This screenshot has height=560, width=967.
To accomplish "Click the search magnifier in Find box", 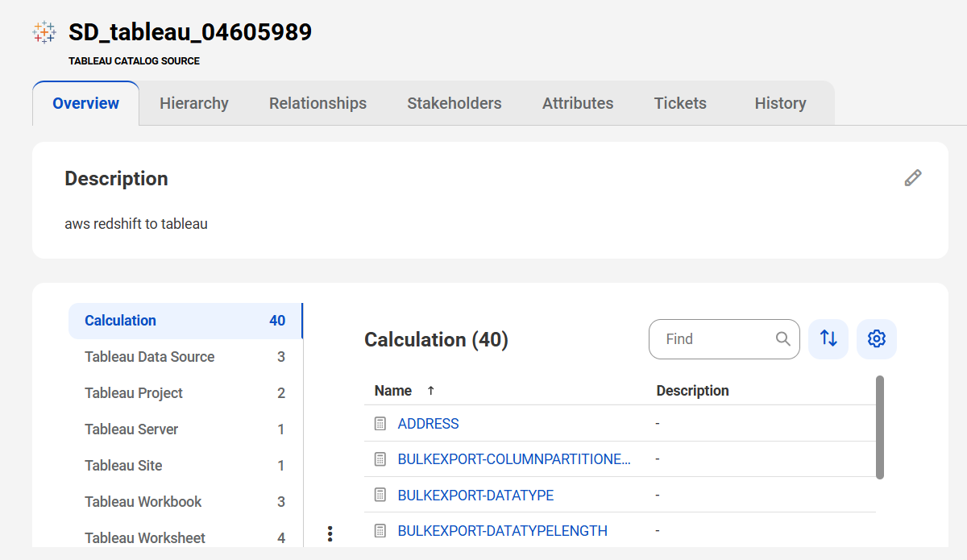I will (783, 339).
